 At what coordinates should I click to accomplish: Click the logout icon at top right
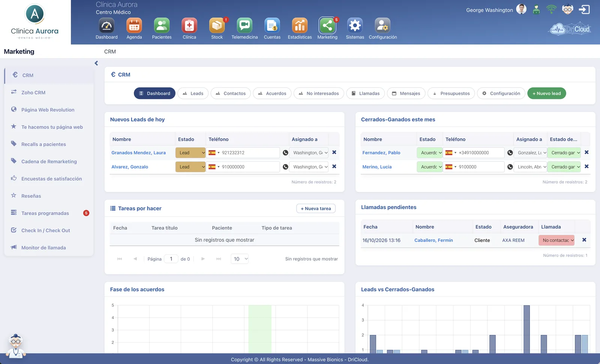pos(584,9)
